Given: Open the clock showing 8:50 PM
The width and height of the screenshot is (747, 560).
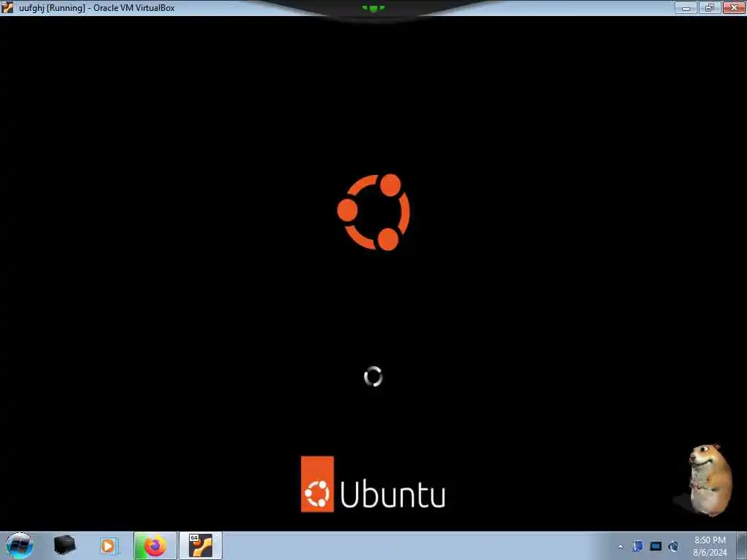Looking at the screenshot, I should (710, 546).
